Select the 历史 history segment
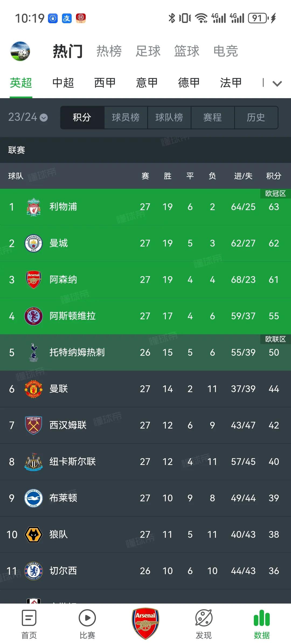Viewport: 291px width, 644px height. point(256,117)
